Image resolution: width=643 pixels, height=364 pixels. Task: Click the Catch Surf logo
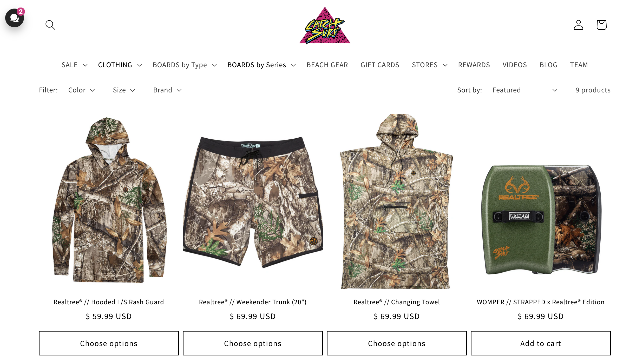[x=325, y=25]
